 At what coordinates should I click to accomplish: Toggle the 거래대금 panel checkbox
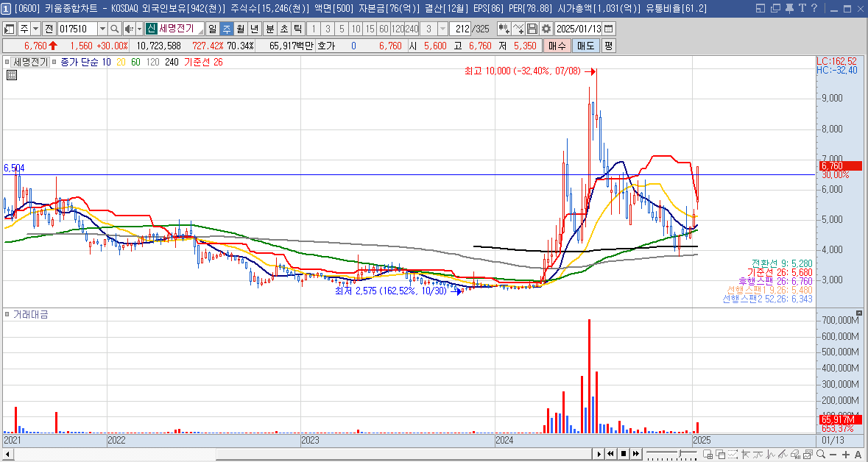7,315
